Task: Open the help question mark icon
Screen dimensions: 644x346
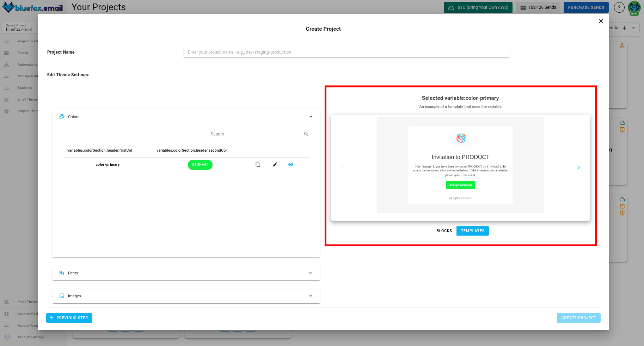Action: coord(619,7)
